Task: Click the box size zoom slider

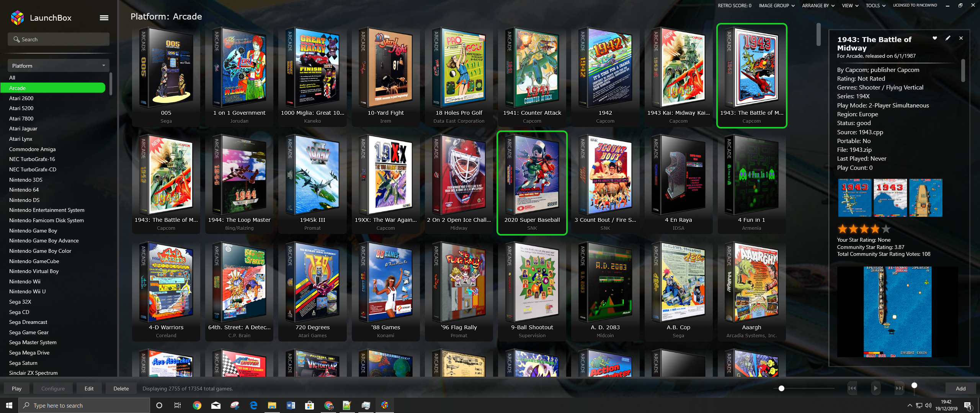Action: click(803, 388)
